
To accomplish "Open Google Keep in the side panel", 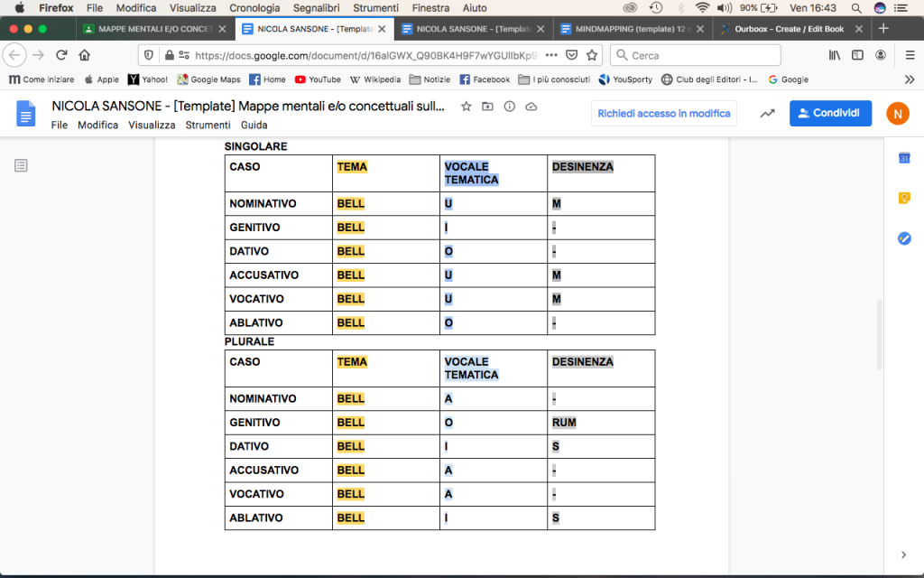I will (x=903, y=199).
